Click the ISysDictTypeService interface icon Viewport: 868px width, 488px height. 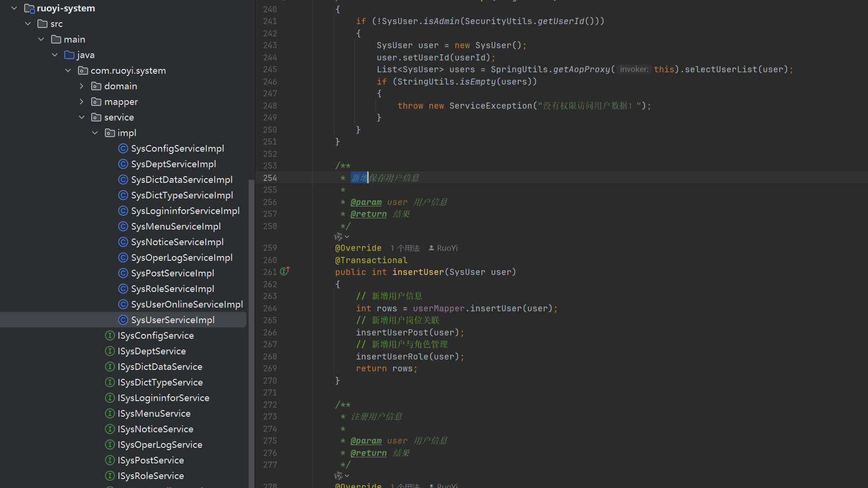click(x=110, y=382)
